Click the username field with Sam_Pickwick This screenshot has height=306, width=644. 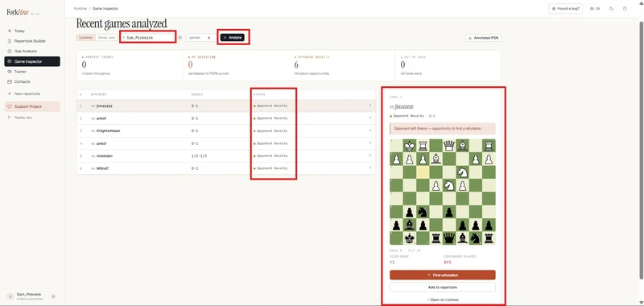pos(148,37)
